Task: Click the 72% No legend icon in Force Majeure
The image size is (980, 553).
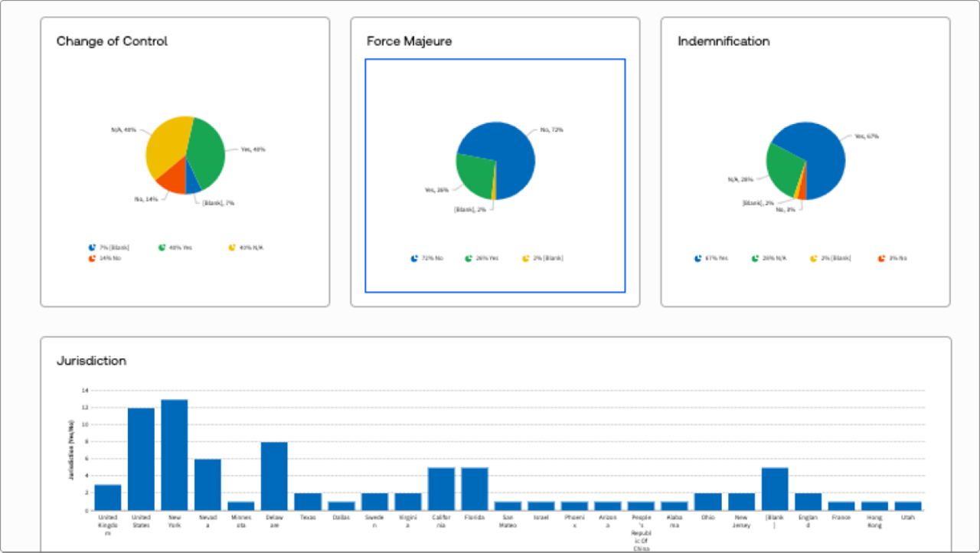Action: pyautogui.click(x=414, y=258)
